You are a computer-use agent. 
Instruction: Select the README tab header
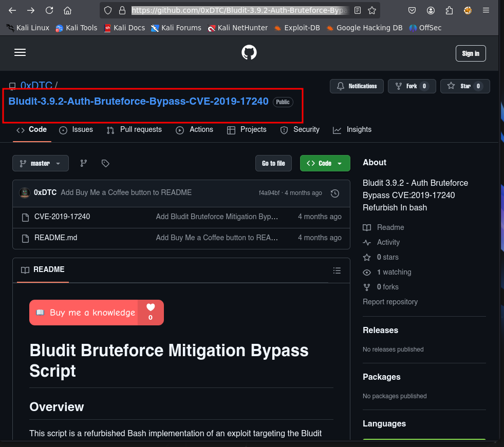click(43, 270)
